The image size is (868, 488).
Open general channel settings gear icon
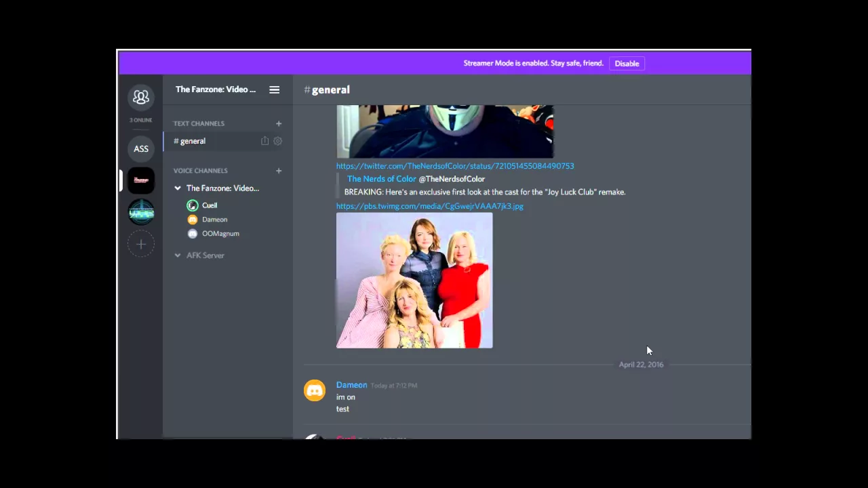pos(277,141)
